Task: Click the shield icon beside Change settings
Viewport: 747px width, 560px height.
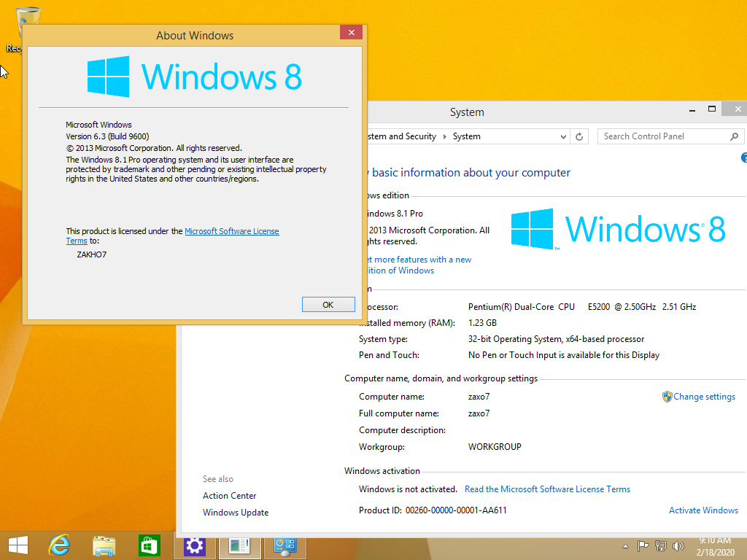Action: coord(667,397)
